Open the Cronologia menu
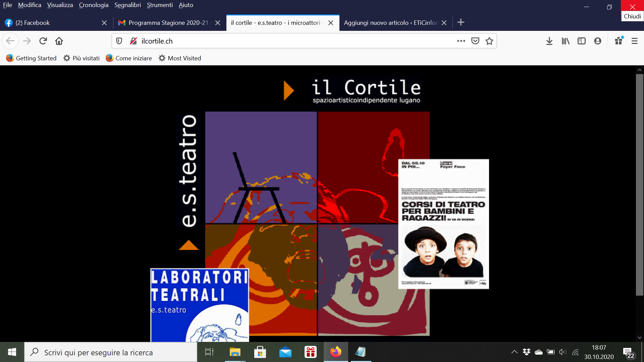The width and height of the screenshot is (644, 362). 94,5
